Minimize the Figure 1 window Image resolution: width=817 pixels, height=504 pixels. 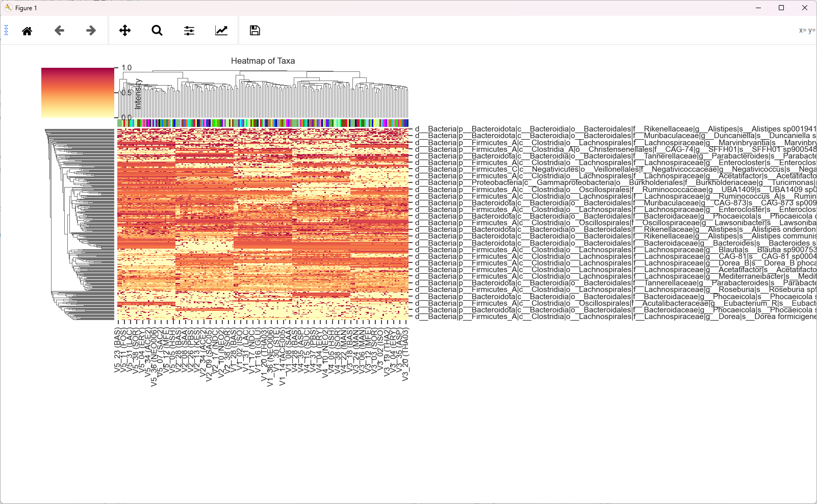pos(758,8)
